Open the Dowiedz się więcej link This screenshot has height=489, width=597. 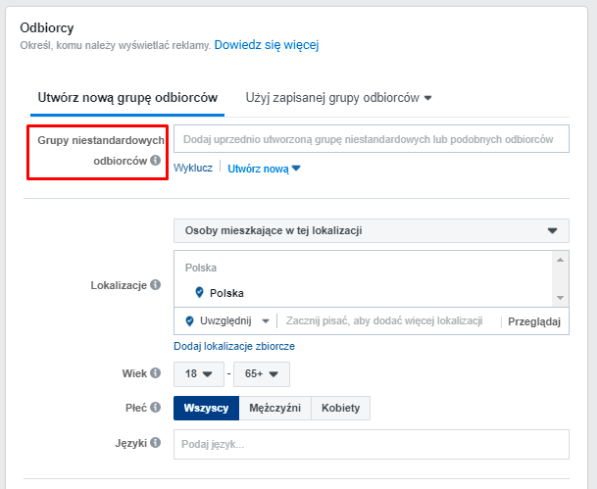(x=267, y=45)
